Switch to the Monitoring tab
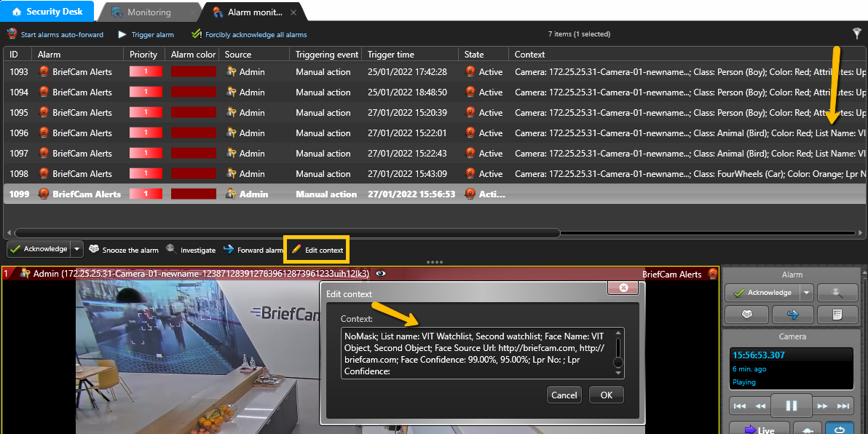The width and height of the screenshot is (868, 434). (x=149, y=12)
